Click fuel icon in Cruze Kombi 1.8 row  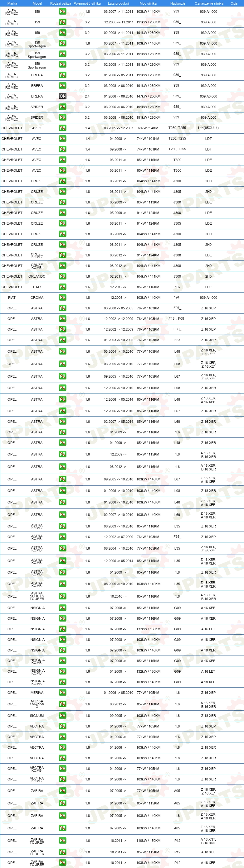(62, 266)
